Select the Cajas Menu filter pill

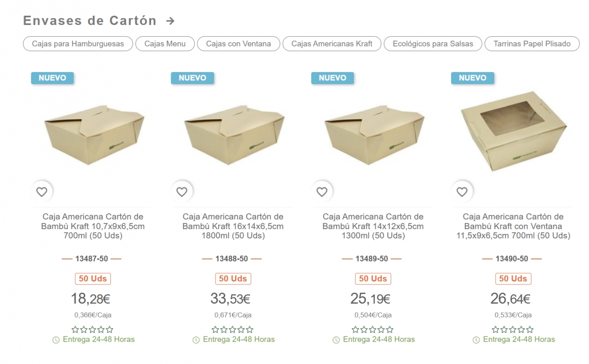pos(165,44)
